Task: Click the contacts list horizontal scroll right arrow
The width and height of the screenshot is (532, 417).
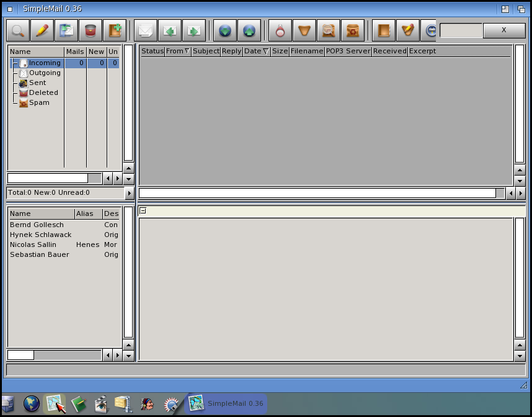Action: pyautogui.click(x=118, y=356)
